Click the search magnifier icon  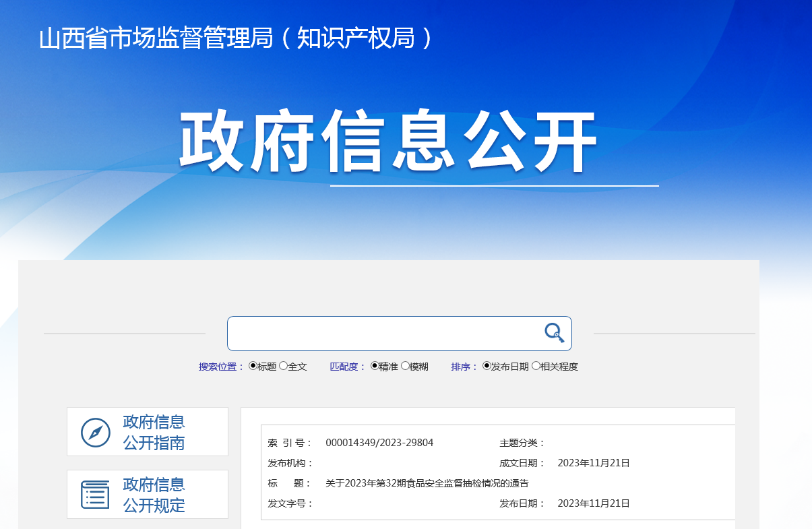coord(554,333)
